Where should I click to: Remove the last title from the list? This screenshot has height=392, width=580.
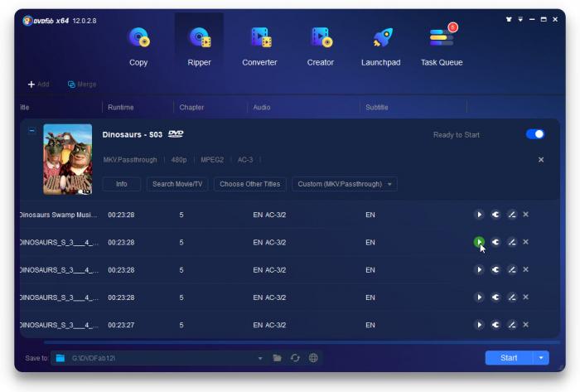tap(525, 325)
